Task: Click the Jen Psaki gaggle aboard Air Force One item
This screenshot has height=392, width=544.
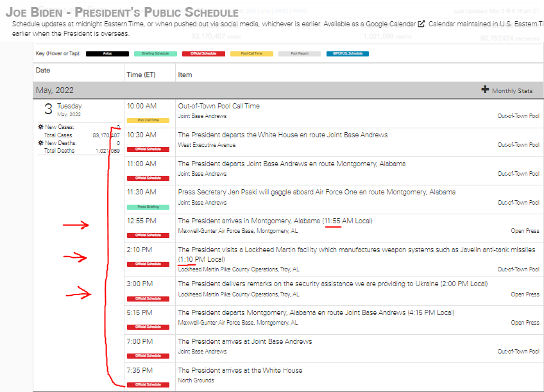Action: click(317, 192)
